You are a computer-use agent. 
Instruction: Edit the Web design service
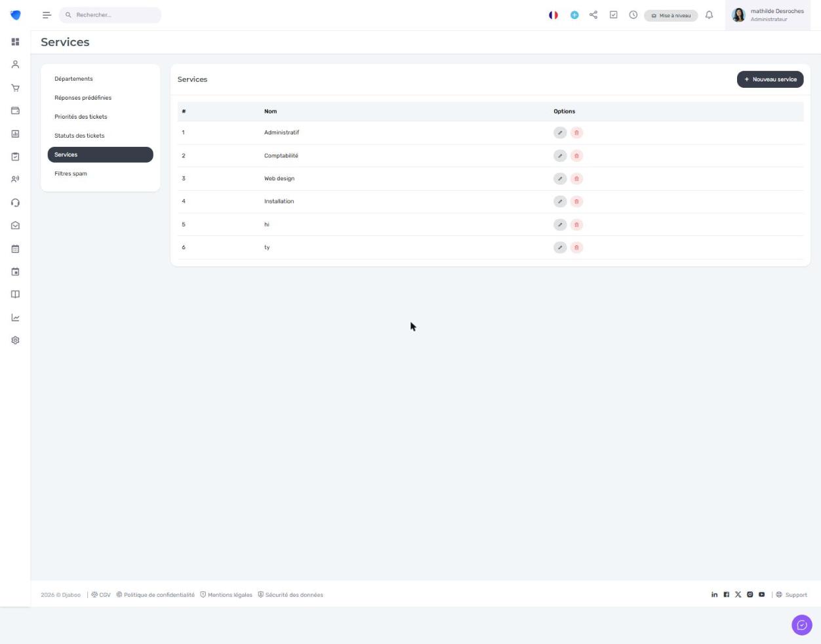pos(560,178)
